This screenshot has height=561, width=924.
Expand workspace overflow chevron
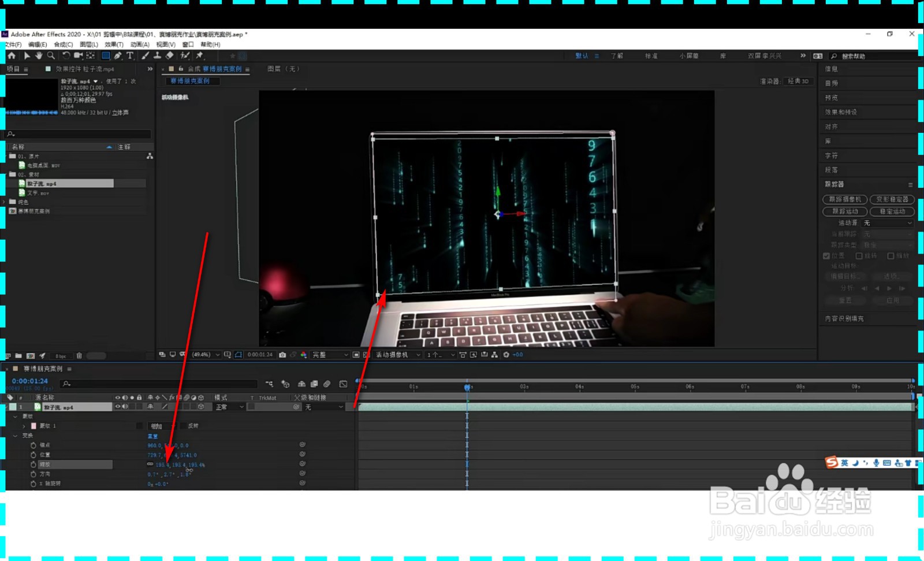tap(803, 56)
